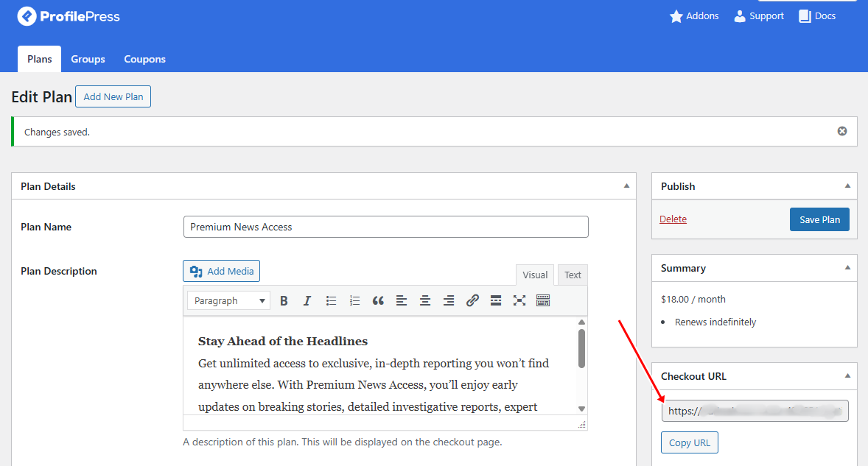Toggle the editor toolbar via keyboard icon
868x466 pixels.
(x=543, y=300)
